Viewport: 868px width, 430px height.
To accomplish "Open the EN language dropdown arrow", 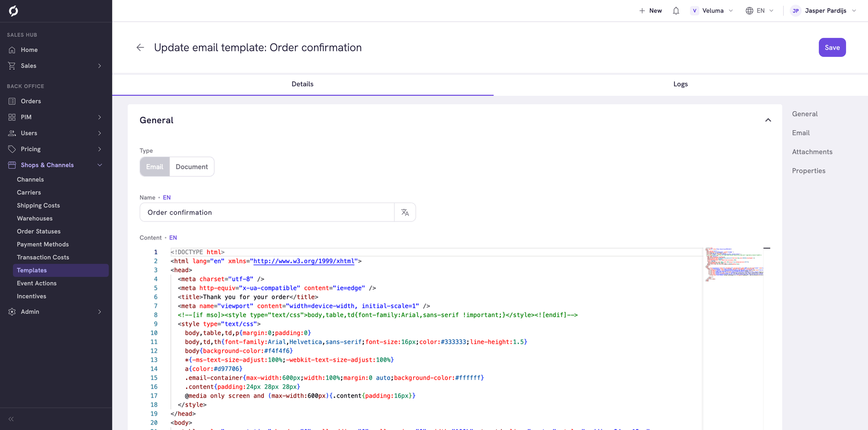I will click(772, 11).
